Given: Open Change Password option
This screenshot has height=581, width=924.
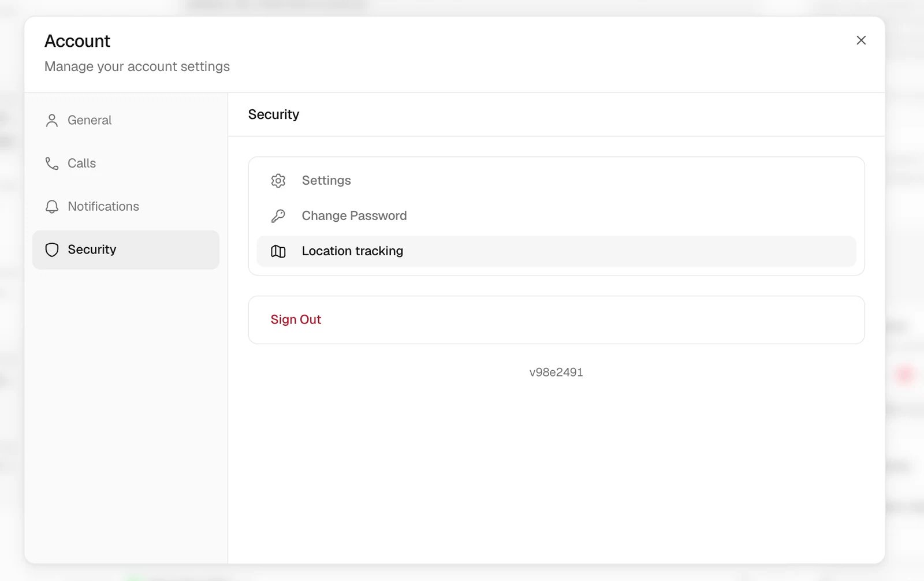Looking at the screenshot, I should coord(556,216).
